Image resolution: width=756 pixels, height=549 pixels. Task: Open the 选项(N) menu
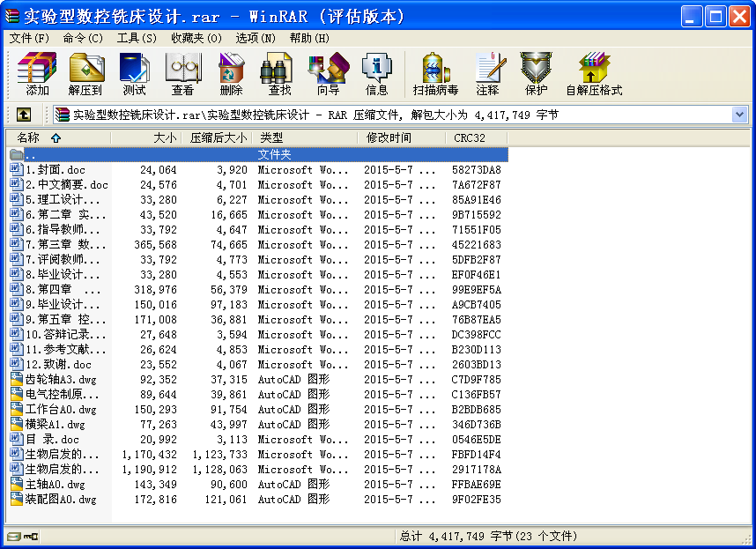pyautogui.click(x=255, y=38)
